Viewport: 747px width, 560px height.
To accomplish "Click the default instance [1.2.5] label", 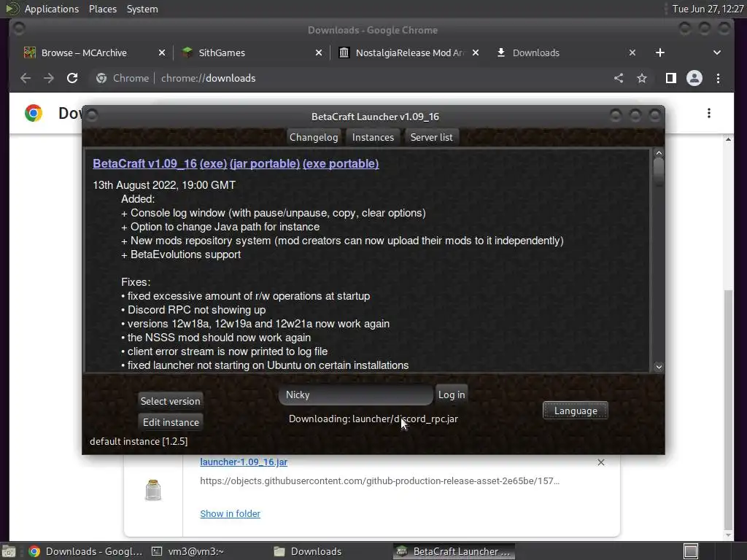I will point(139,441).
